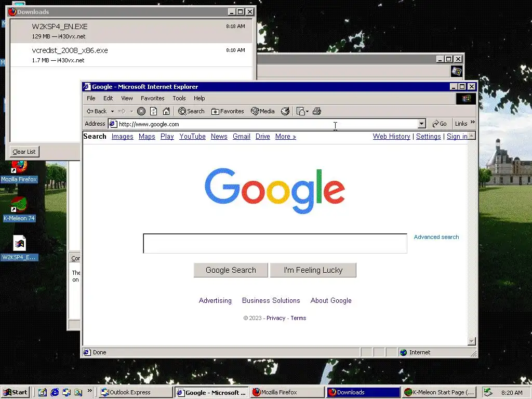Viewport: 532px width, 399px height.
Task: Expand the Links toolbar chevron
Action: click(x=473, y=122)
